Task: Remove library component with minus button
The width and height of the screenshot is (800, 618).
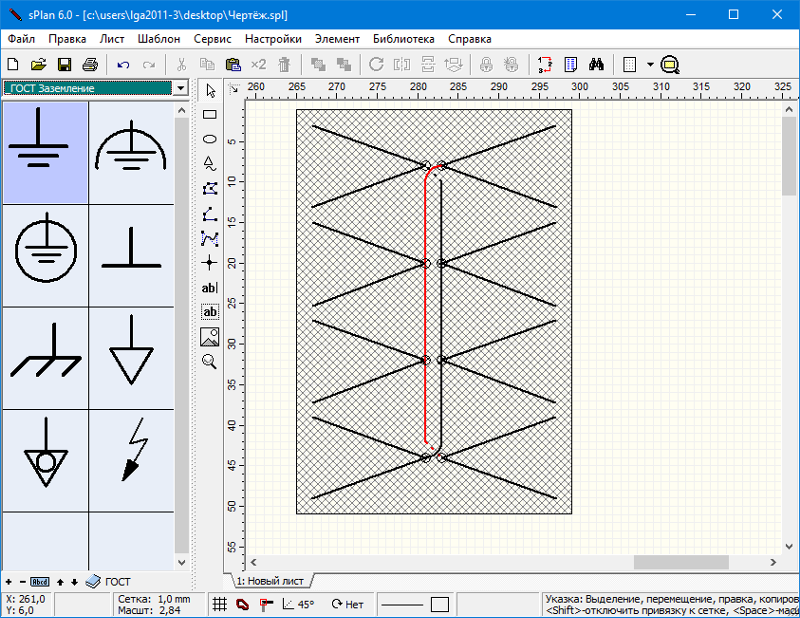Action: [22, 582]
